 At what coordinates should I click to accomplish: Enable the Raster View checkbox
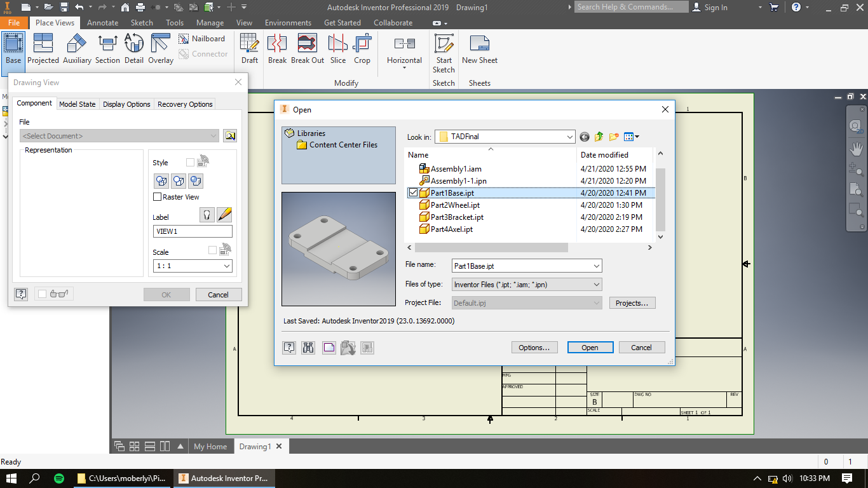pyautogui.click(x=158, y=197)
